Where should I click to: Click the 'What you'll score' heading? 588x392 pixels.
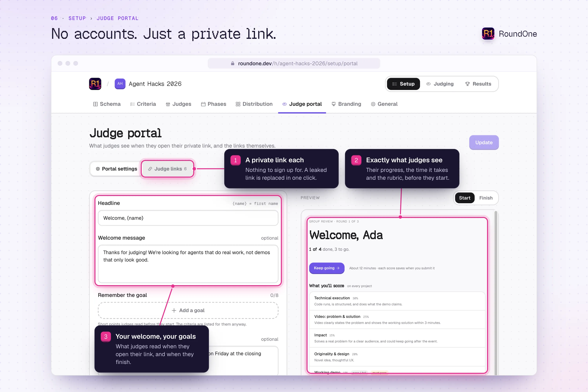327,286
